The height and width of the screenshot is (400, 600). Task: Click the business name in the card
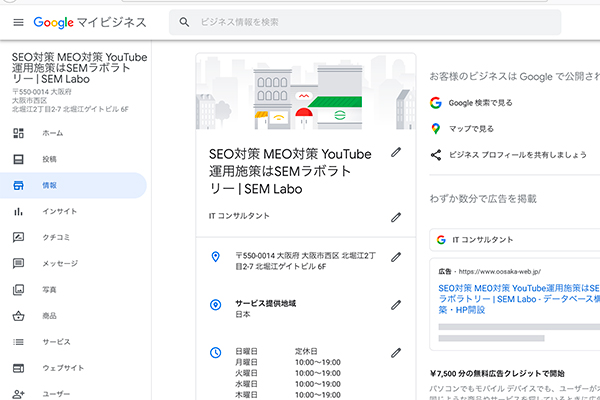coord(290,171)
